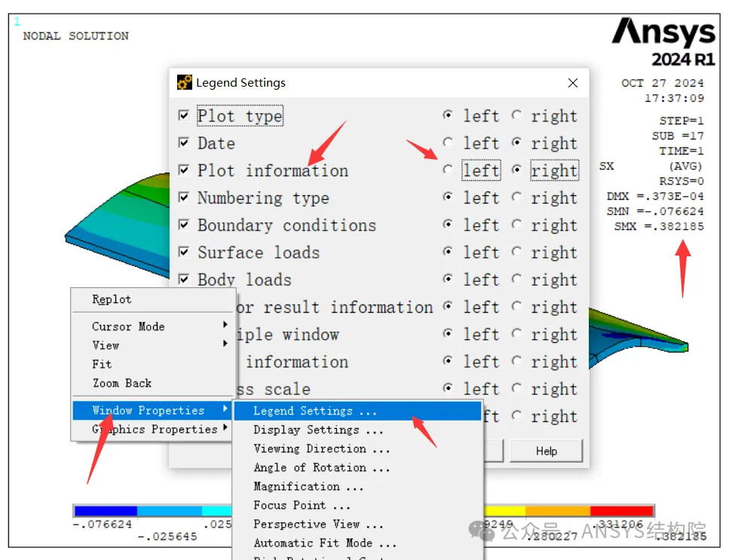
Task: Select right radio for Plot type
Action: point(516,116)
